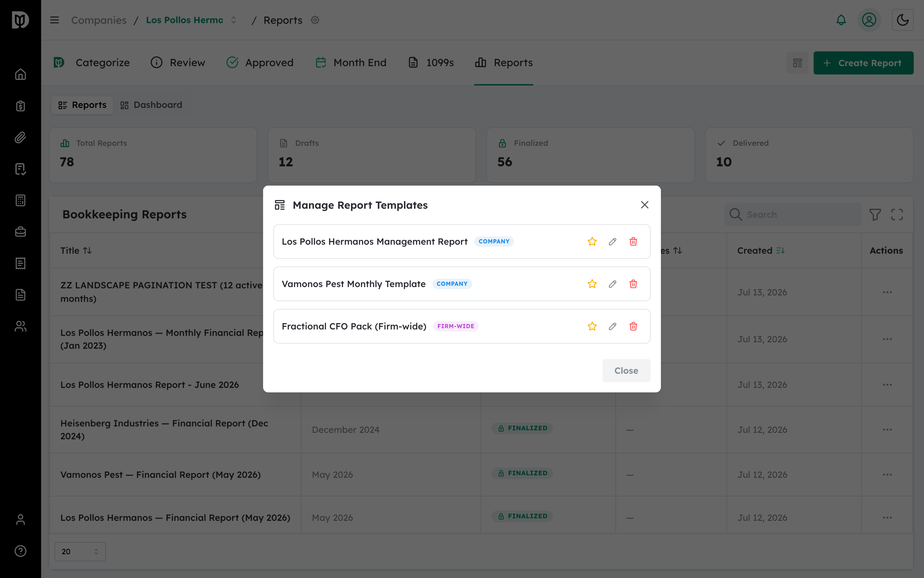
Task: Switch to the Dashboard view
Action: click(151, 105)
